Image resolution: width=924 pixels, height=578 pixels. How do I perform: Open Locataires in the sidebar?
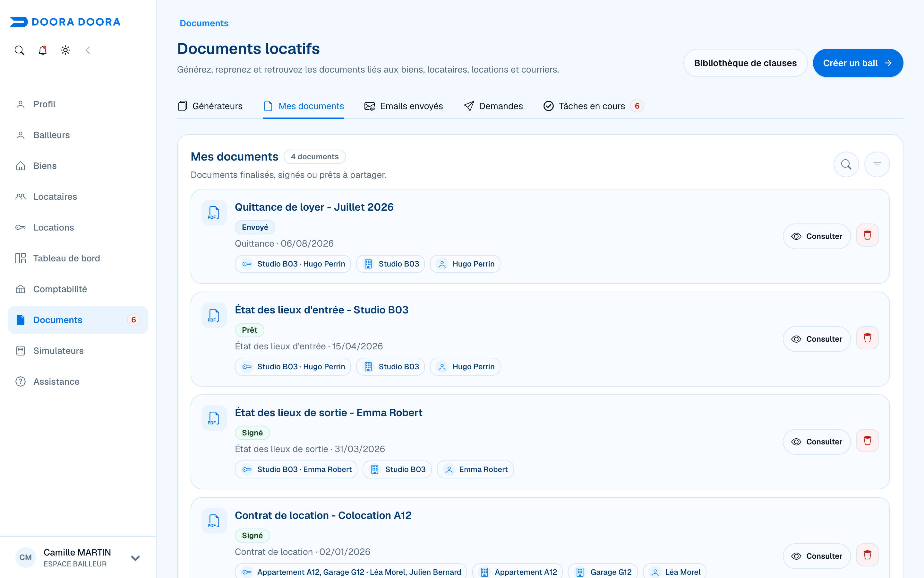coord(78,197)
